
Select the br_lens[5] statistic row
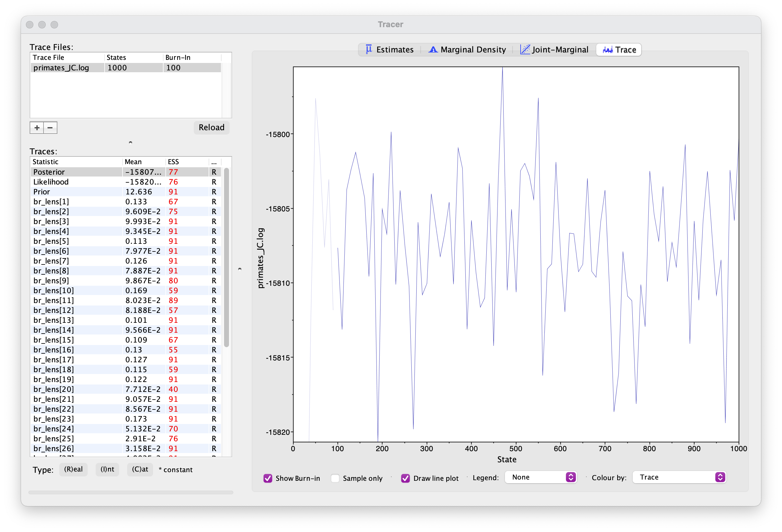click(126, 241)
